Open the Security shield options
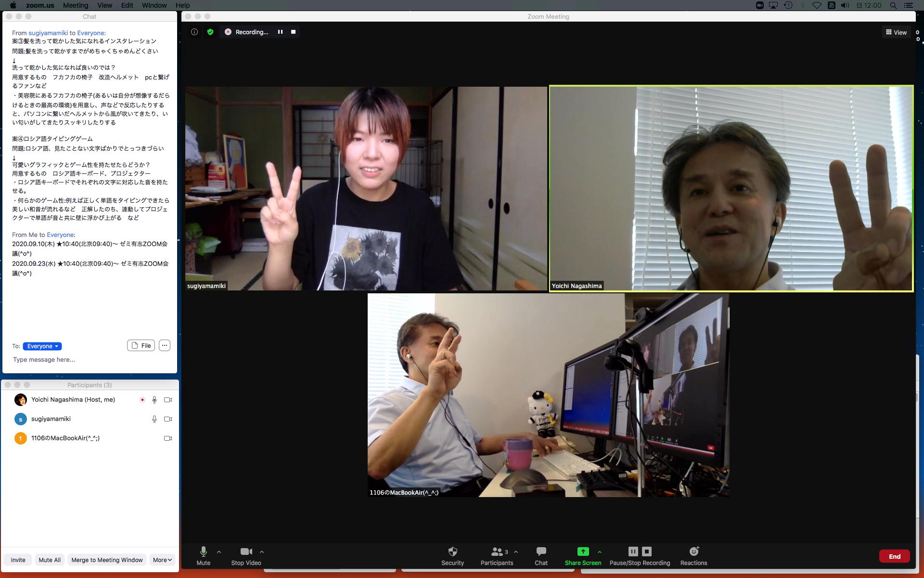The width and height of the screenshot is (924, 578). [x=452, y=555]
